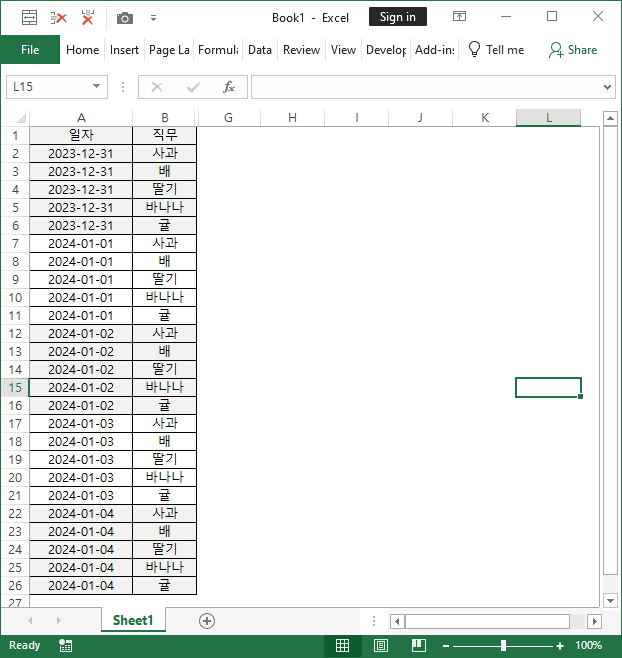Open the Add-ins tab
This screenshot has height=658, width=622.
coord(434,50)
